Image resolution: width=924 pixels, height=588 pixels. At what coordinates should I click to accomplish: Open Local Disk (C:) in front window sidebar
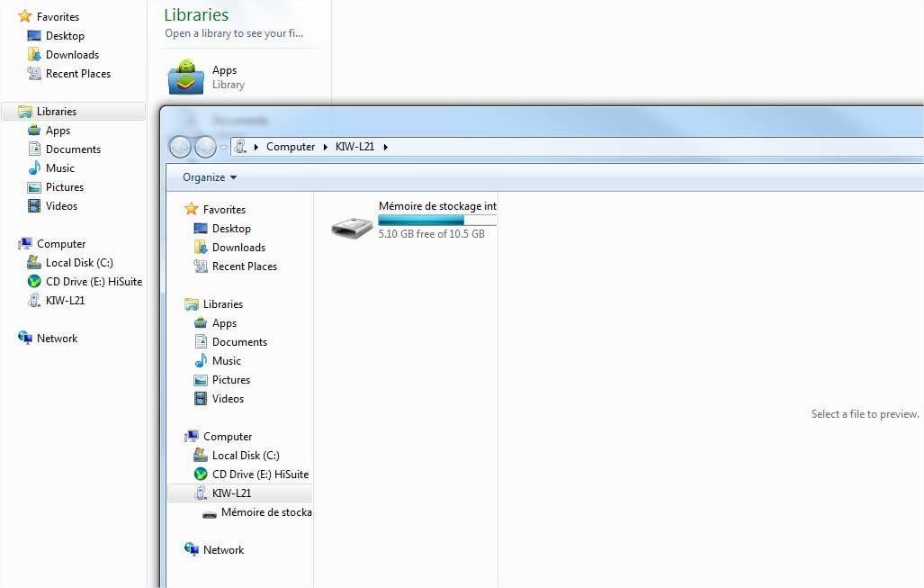[245, 456]
